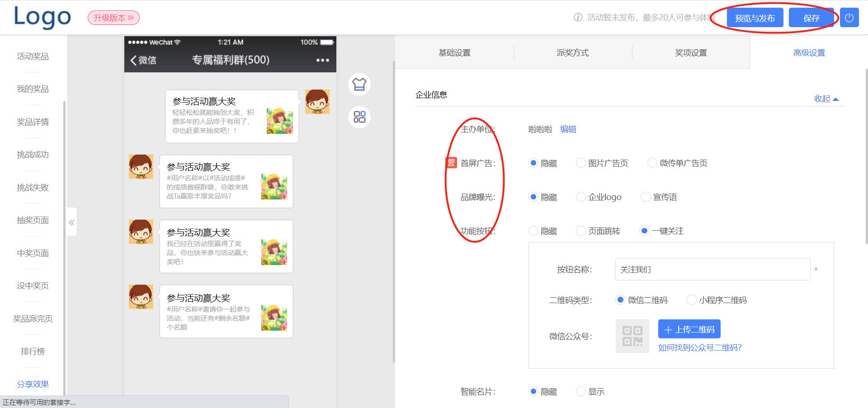Open the shirt theme skin icon
Image resolution: width=868 pixels, height=408 pixels.
(x=359, y=84)
